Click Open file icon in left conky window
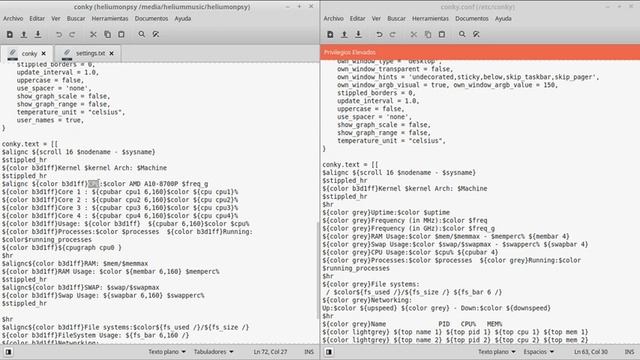The width and height of the screenshot is (640, 360). coord(24,35)
